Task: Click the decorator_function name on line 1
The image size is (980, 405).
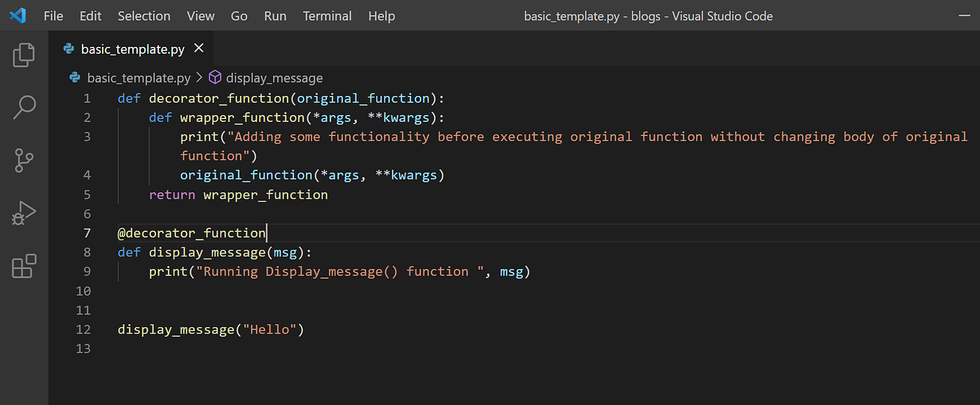Action: pyautogui.click(x=219, y=98)
